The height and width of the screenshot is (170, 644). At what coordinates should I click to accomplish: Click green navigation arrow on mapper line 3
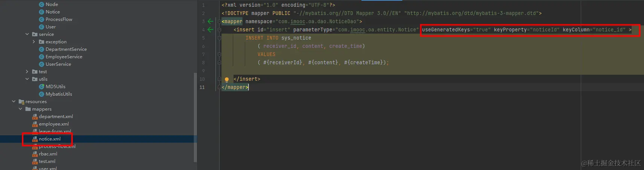(211, 21)
